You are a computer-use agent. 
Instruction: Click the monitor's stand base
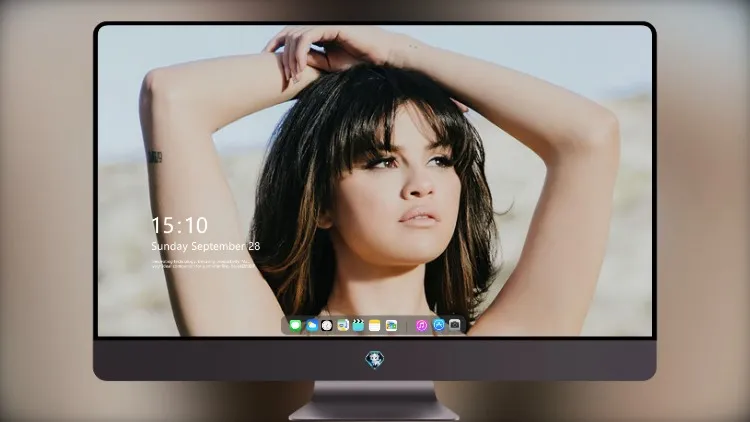(374, 411)
